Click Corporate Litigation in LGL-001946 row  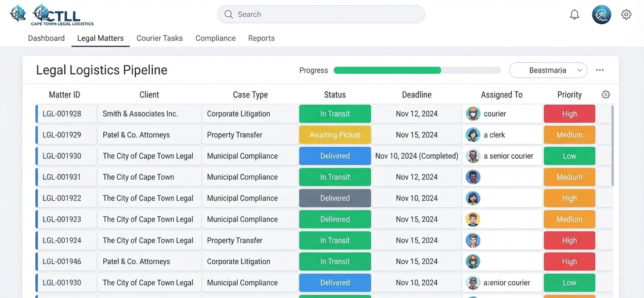pyautogui.click(x=238, y=261)
